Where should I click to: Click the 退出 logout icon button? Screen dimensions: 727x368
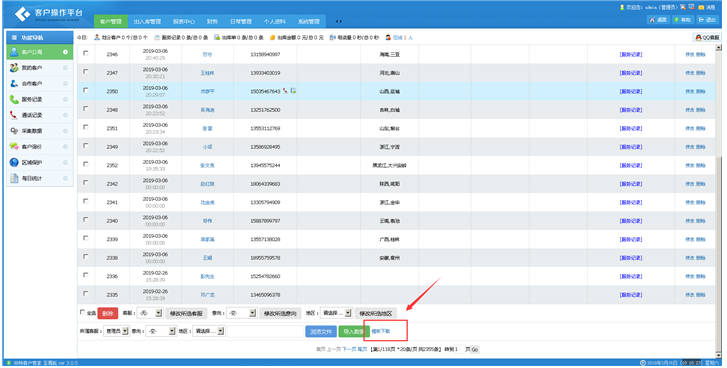pyautogui.click(x=707, y=20)
